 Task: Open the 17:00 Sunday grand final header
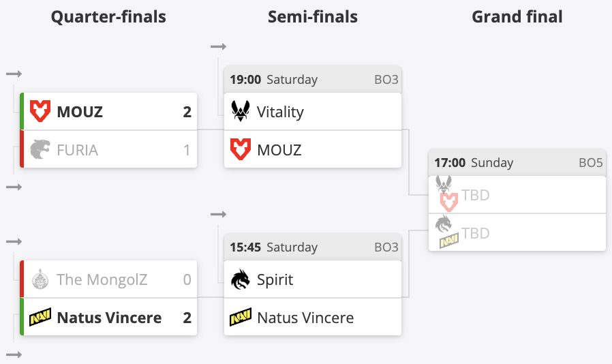517,162
